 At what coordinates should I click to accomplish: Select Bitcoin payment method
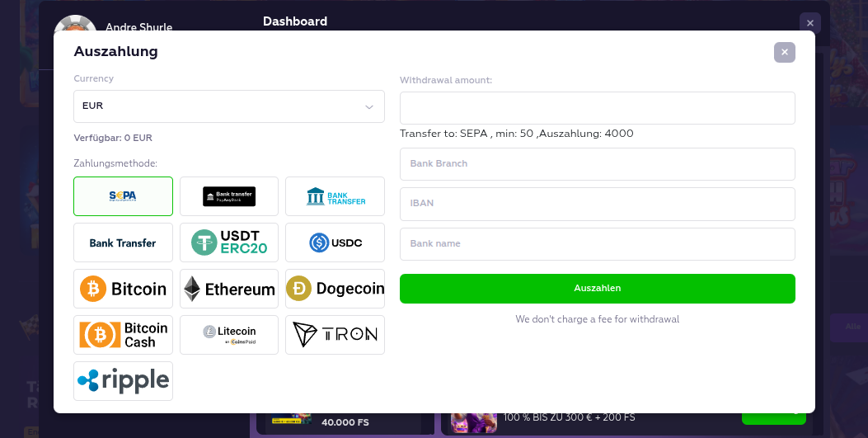123,289
